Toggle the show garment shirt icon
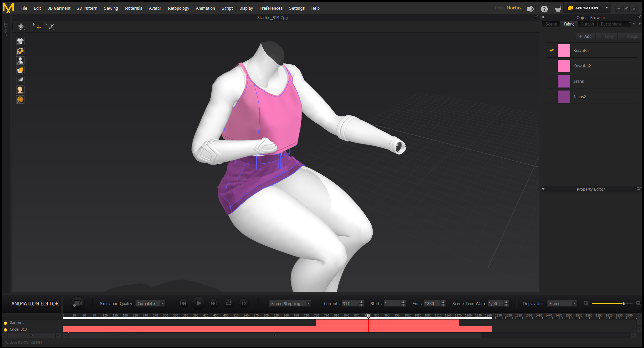The image size is (644, 348). [x=20, y=41]
